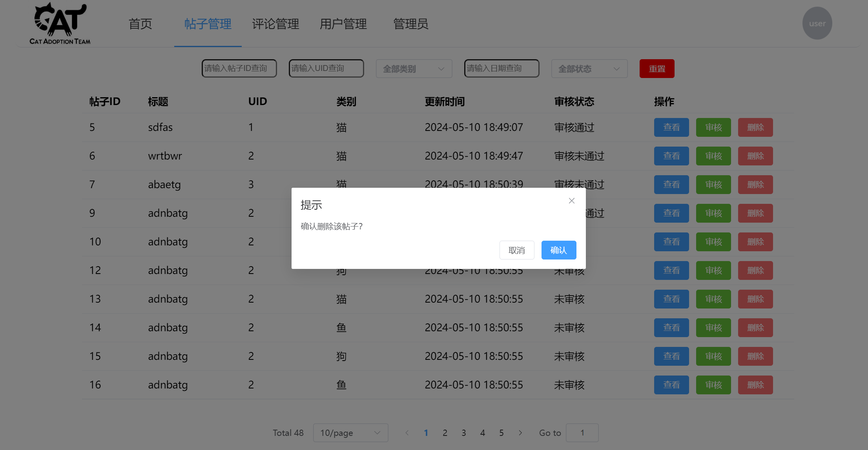The width and height of the screenshot is (868, 450).
Task: Open the 管理员 navigation item
Action: (410, 24)
